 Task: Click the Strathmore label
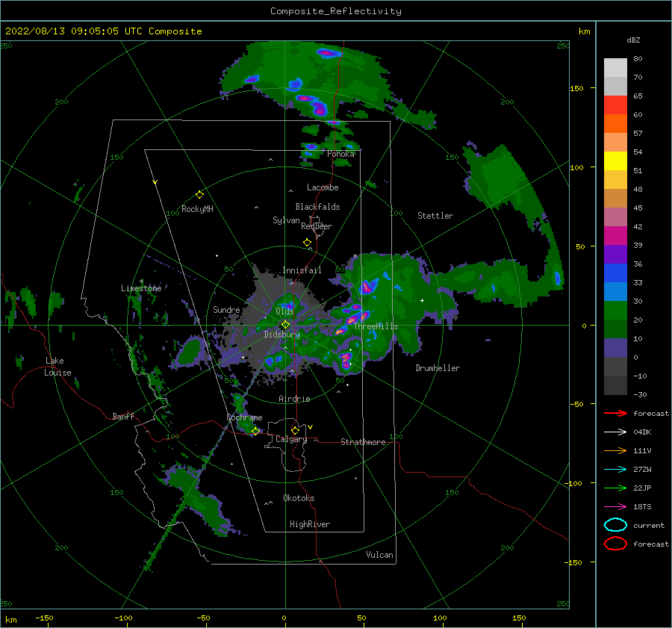363,442
